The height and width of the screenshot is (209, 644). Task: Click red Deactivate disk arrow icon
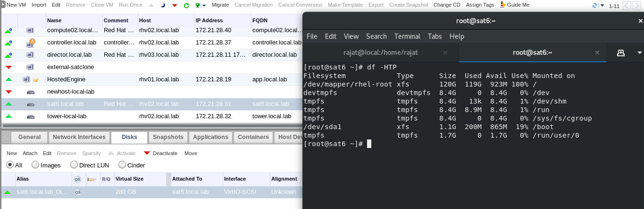tap(147, 153)
